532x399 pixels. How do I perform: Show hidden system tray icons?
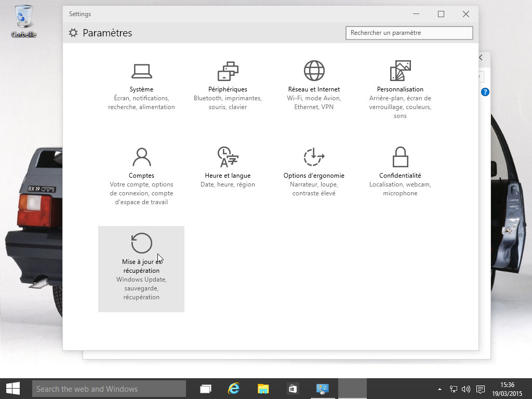pos(440,389)
